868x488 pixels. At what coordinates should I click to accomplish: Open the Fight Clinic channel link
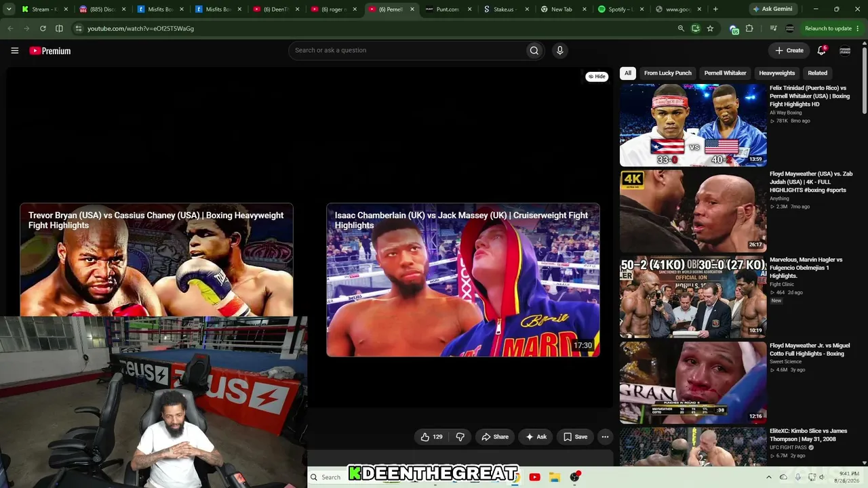click(x=782, y=285)
